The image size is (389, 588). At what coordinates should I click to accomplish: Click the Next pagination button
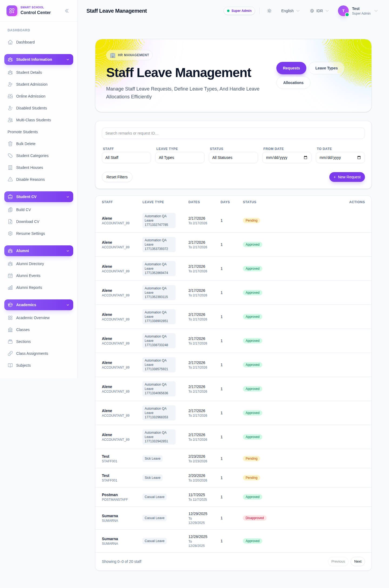tap(358, 562)
